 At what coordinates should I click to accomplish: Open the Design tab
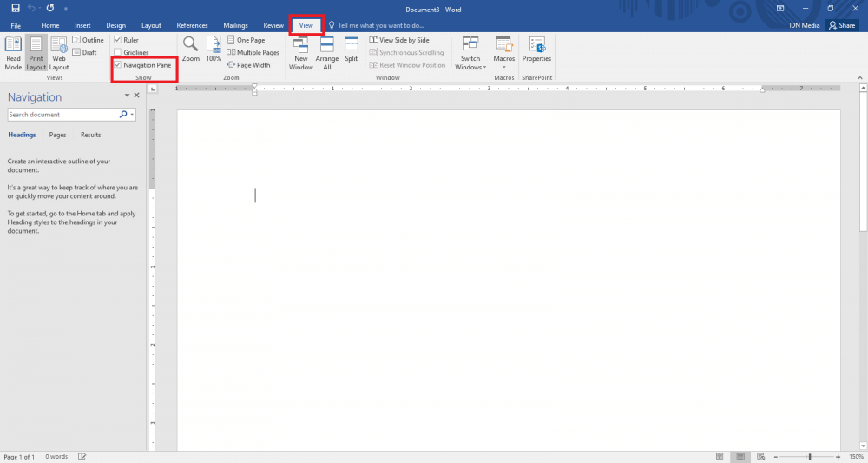(115, 25)
